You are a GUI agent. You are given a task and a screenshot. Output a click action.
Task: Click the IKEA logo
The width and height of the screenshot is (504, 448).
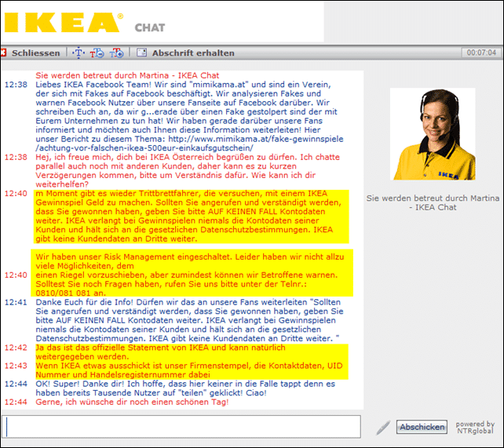tap(64, 22)
